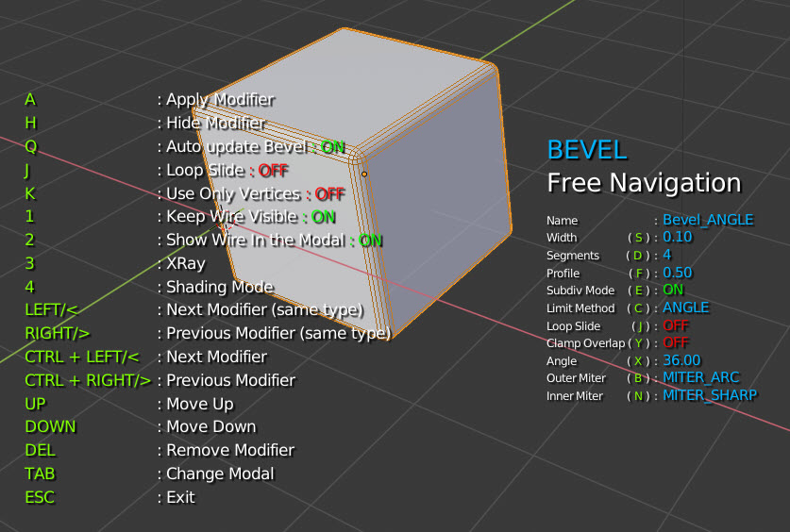Click the green 'K' key label
Image resolution: width=790 pixels, height=532 pixels.
(x=30, y=193)
